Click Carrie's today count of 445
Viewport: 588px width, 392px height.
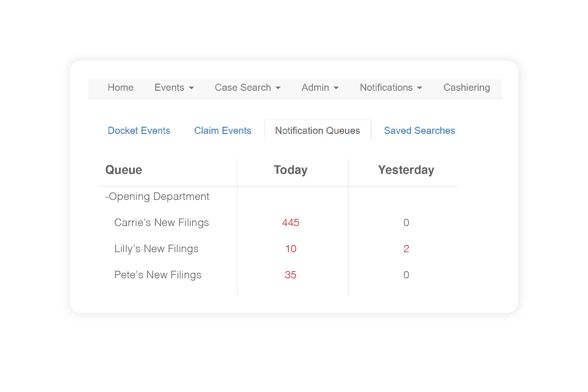290,223
